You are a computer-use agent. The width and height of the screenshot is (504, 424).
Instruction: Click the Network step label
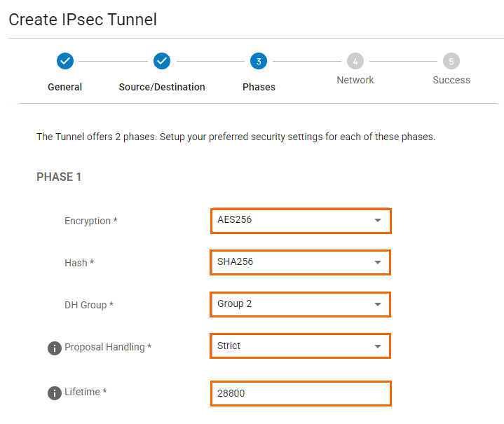click(x=355, y=80)
